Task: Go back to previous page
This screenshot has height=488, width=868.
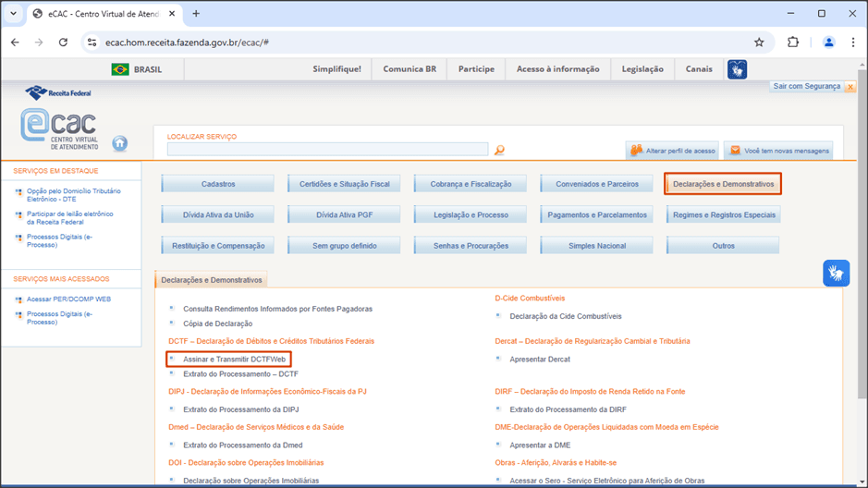Action: [x=15, y=43]
